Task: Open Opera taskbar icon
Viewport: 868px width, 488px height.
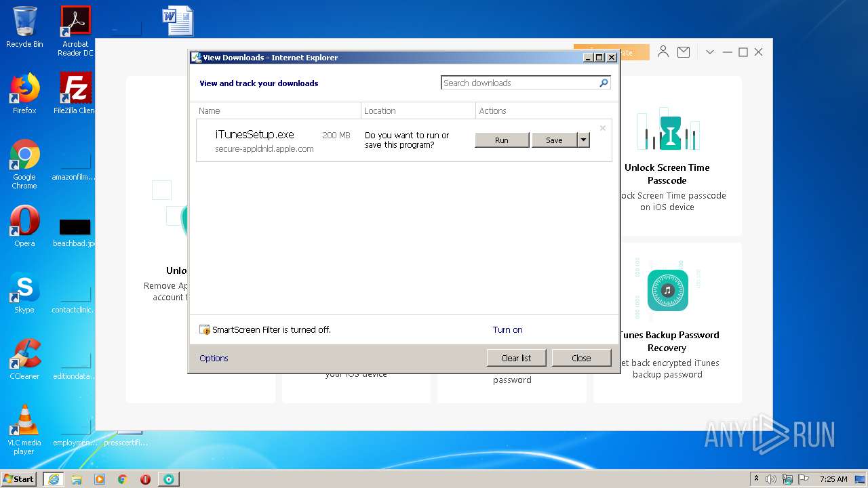Action: point(145,479)
